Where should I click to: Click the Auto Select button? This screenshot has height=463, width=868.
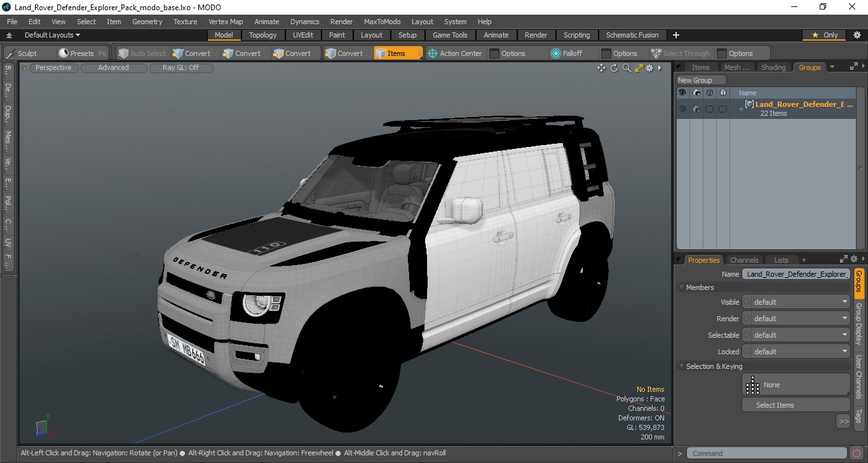coord(141,53)
